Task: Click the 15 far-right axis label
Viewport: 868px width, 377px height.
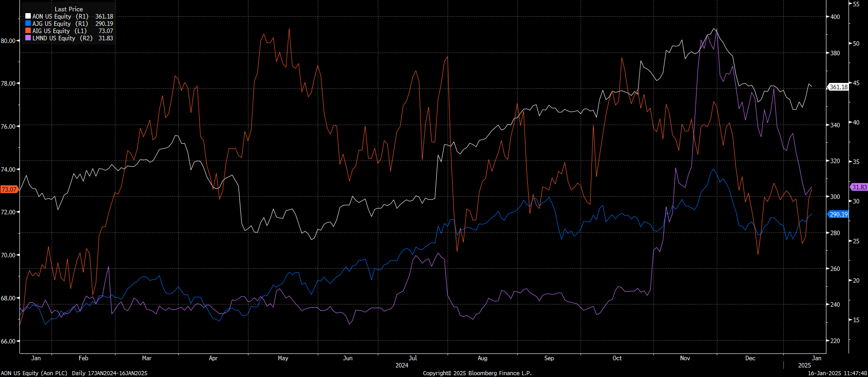Action: tap(856, 320)
